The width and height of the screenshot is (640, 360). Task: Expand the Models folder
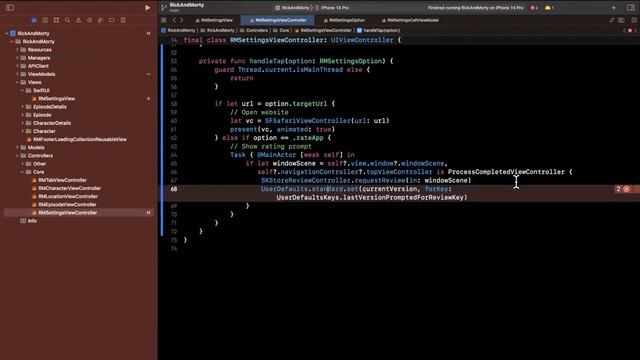click(x=18, y=148)
